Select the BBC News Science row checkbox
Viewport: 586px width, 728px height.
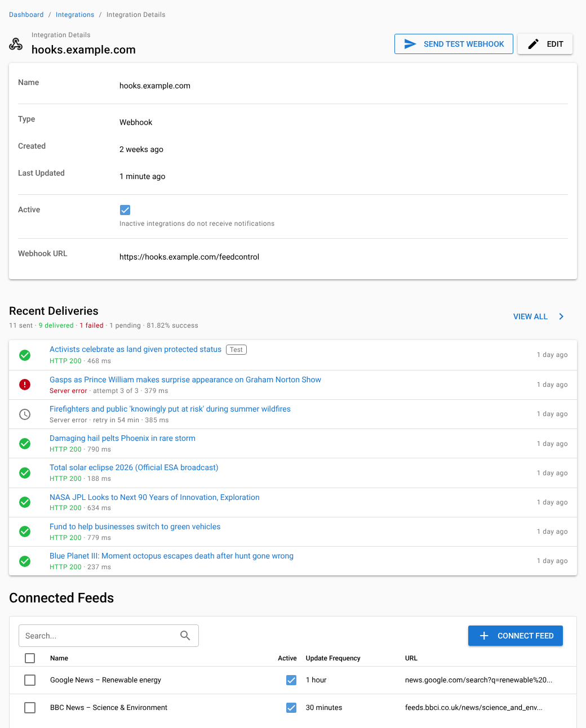[x=30, y=708]
